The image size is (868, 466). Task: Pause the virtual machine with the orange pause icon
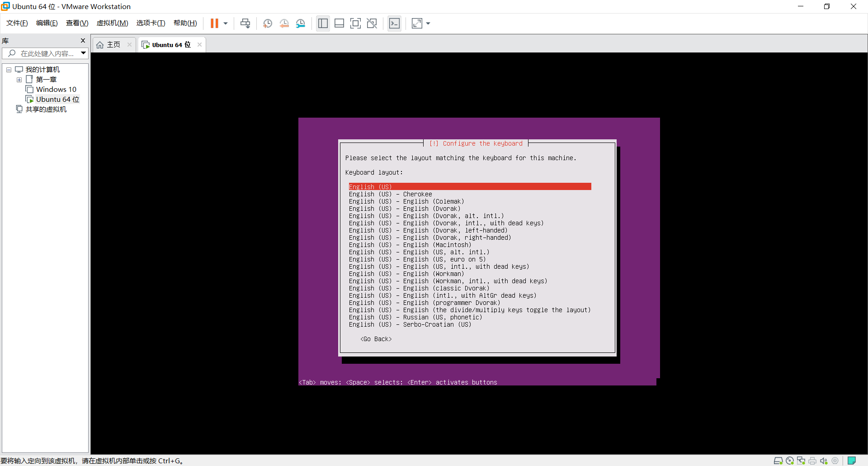tap(214, 24)
